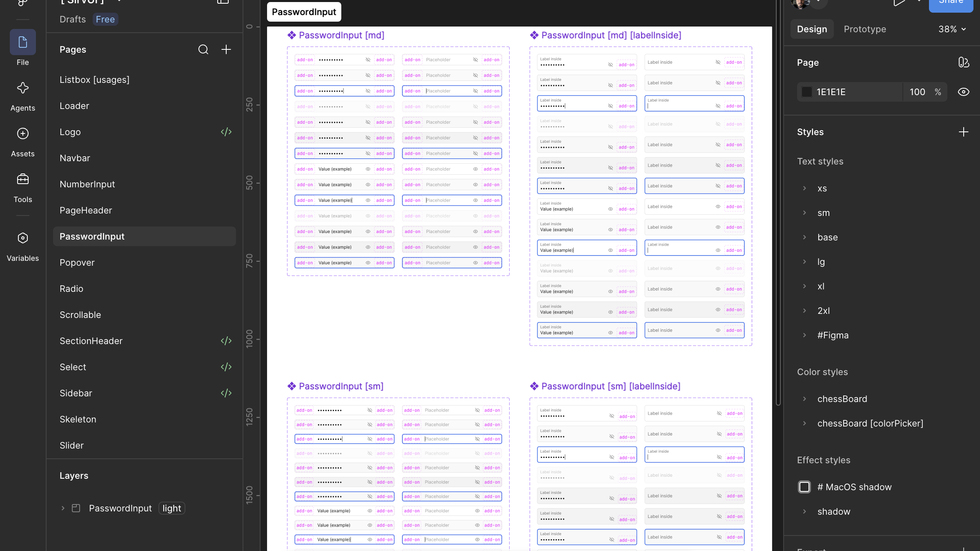
Task: Toggle page background visibility eye icon
Action: click(964, 92)
